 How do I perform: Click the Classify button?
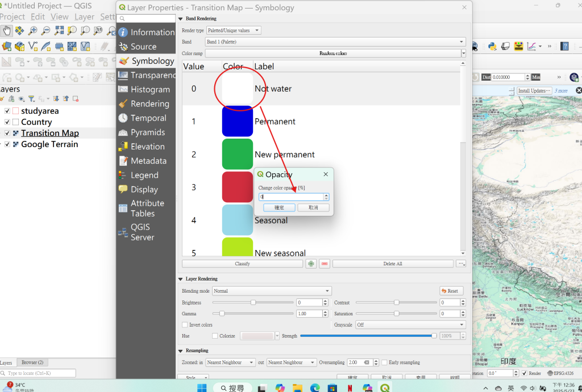[x=242, y=264]
